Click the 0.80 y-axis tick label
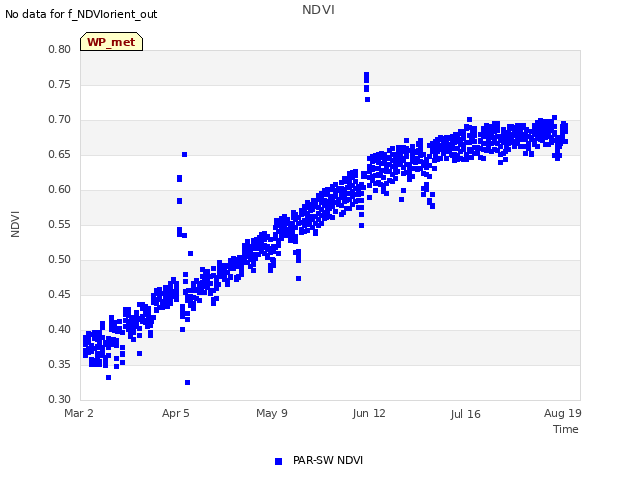Viewport: 640px width, 480px height. 60,49
